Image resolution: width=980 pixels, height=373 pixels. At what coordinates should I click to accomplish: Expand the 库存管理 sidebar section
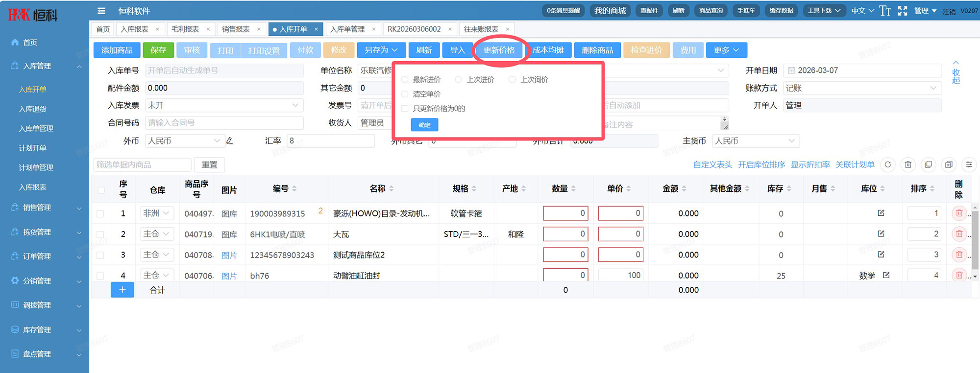click(45, 330)
